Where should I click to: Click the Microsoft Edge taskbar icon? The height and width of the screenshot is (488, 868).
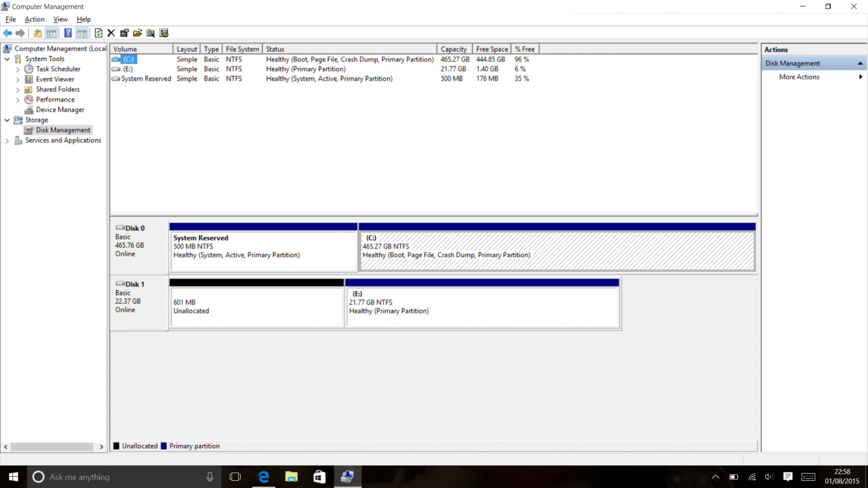coord(263,476)
